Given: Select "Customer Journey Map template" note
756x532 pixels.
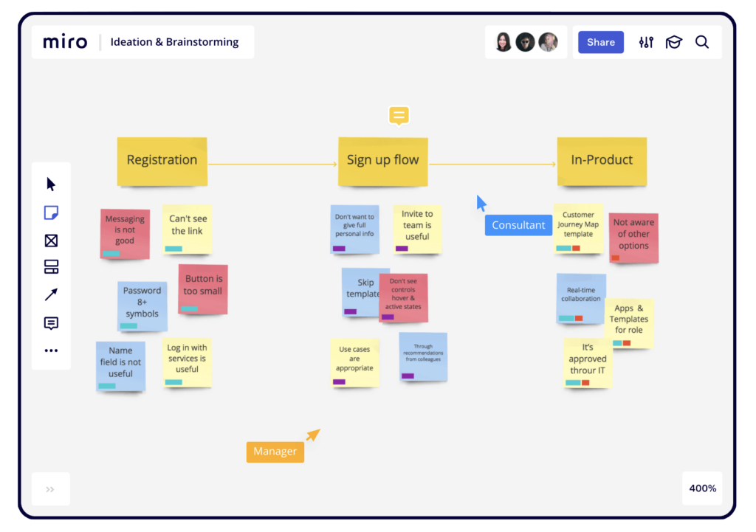Looking at the screenshot, I should point(579,229).
